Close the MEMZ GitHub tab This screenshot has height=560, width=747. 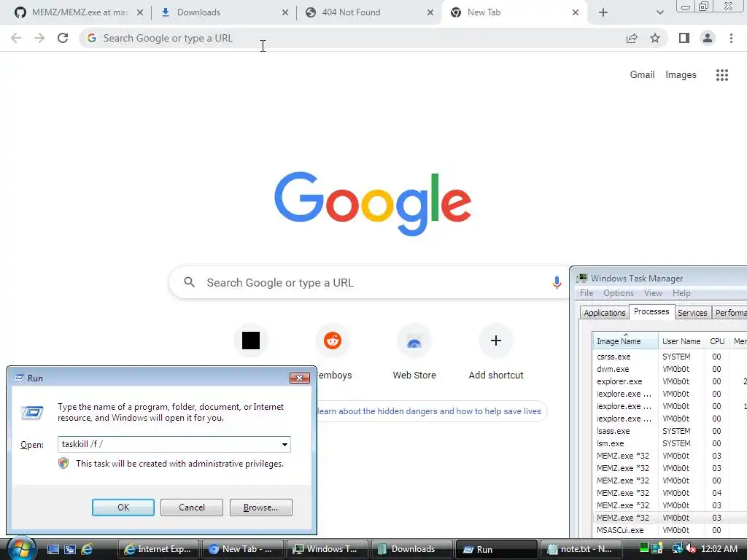click(140, 13)
